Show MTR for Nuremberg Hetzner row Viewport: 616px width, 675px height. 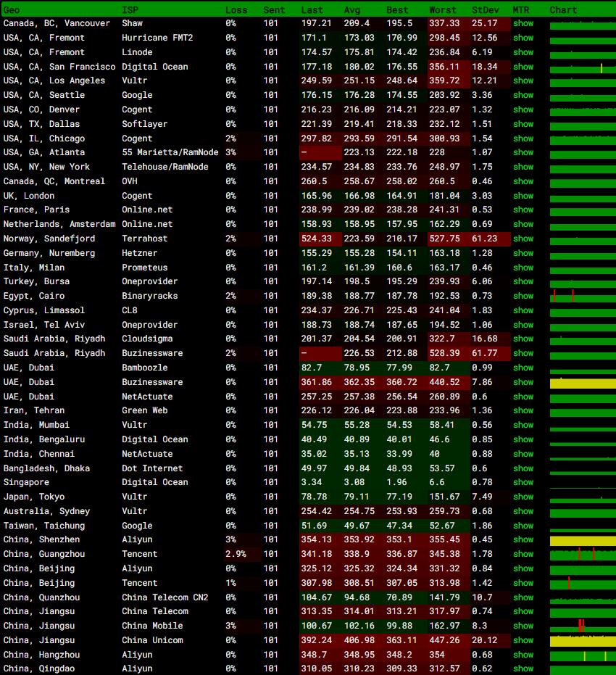tap(523, 253)
